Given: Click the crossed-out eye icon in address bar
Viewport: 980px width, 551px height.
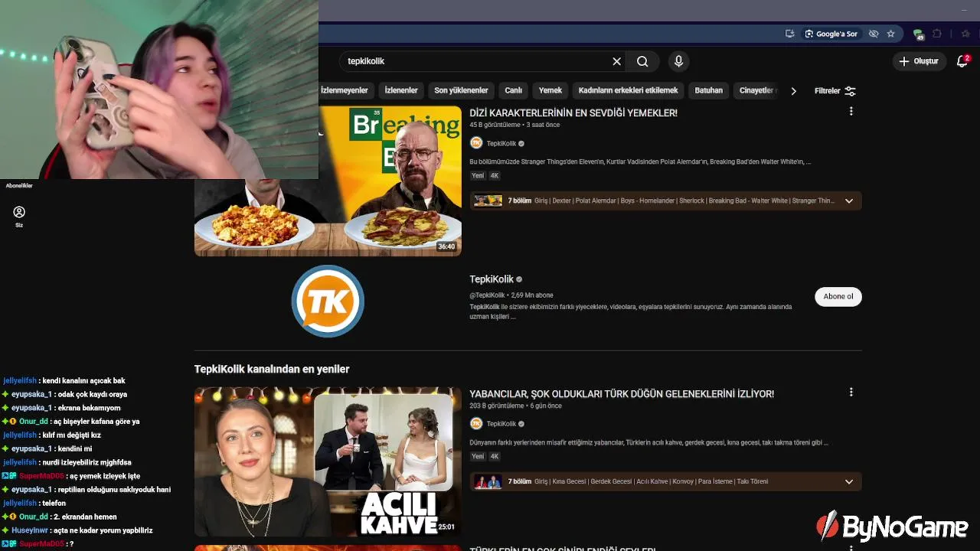Looking at the screenshot, I should pyautogui.click(x=874, y=34).
